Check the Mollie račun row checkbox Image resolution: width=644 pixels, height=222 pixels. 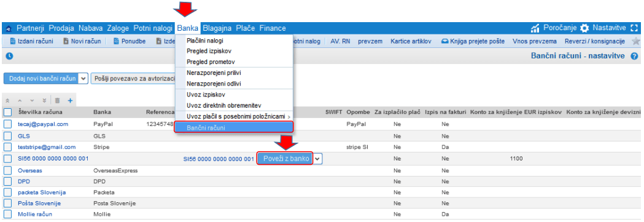pyautogui.click(x=8, y=214)
